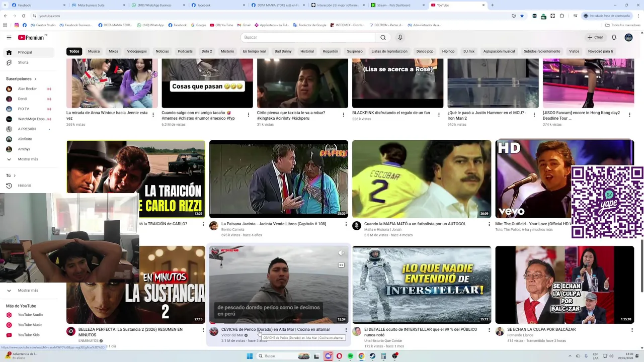Click the browser address bar

[x=272, y=16]
